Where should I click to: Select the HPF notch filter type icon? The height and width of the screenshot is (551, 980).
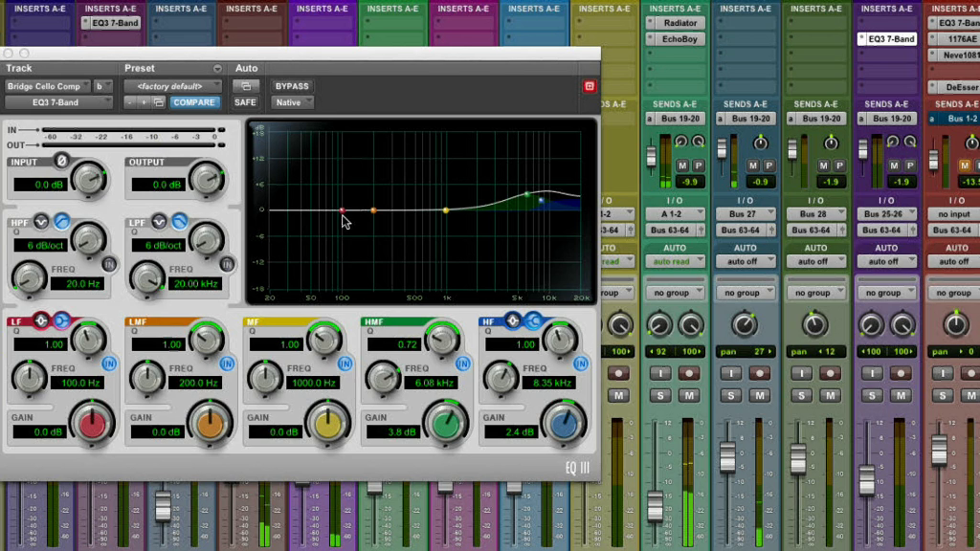coord(42,222)
